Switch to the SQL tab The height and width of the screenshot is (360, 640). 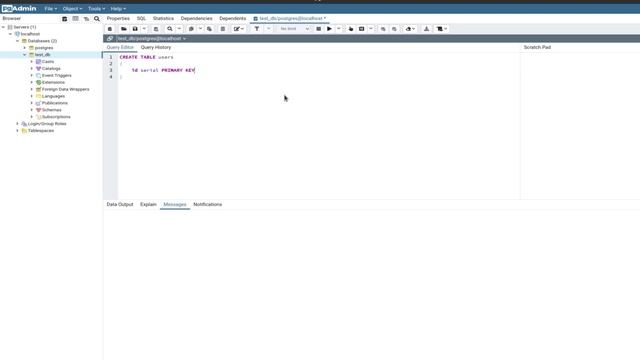click(x=141, y=18)
